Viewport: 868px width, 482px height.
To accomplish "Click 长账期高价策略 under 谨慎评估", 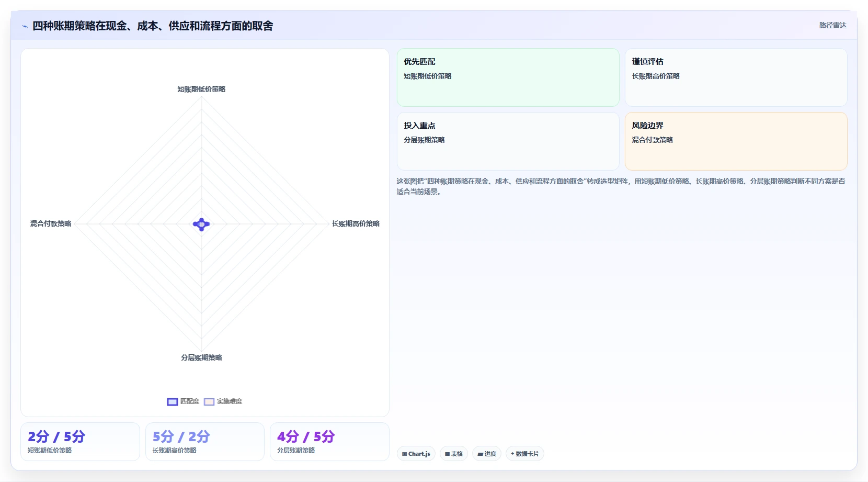I will coord(656,76).
